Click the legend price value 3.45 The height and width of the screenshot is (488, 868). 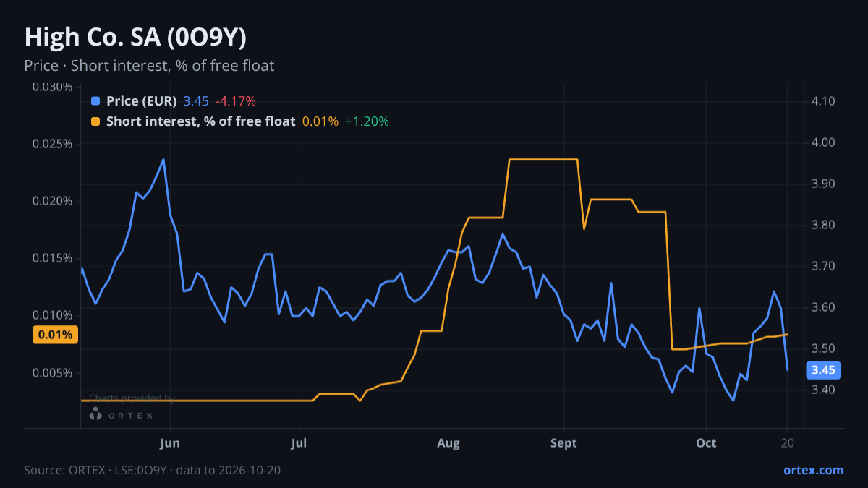[x=196, y=101]
